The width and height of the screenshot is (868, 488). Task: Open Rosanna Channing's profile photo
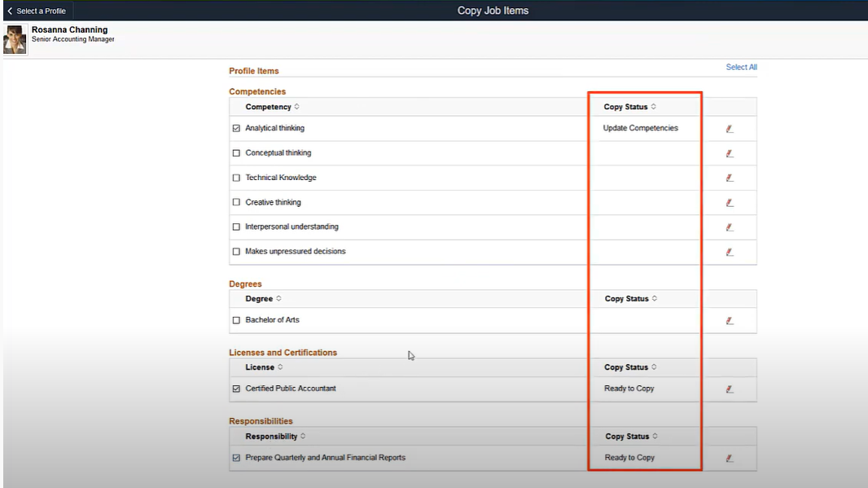[x=15, y=40]
